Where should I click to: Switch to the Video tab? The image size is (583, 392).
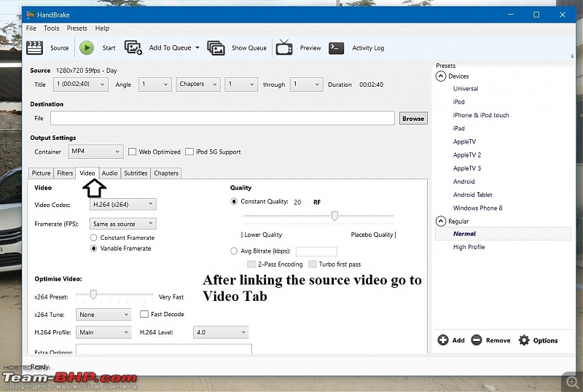pos(87,173)
